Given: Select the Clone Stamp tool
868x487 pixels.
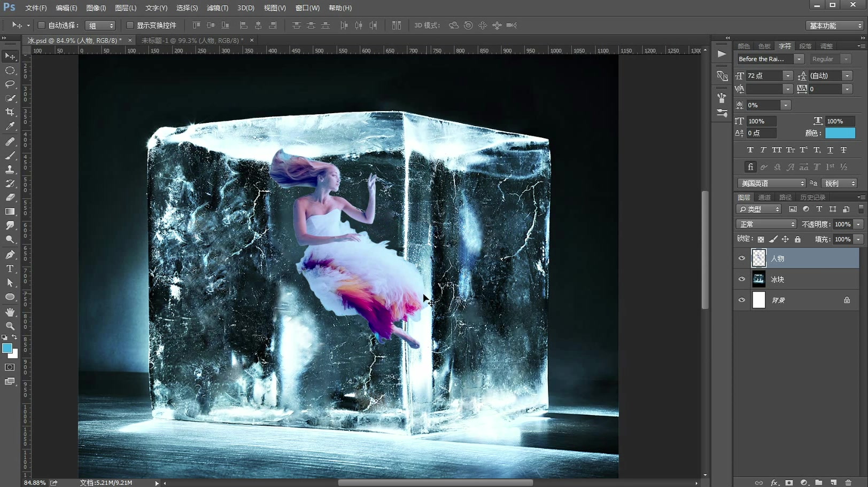Looking at the screenshot, I should [10, 169].
